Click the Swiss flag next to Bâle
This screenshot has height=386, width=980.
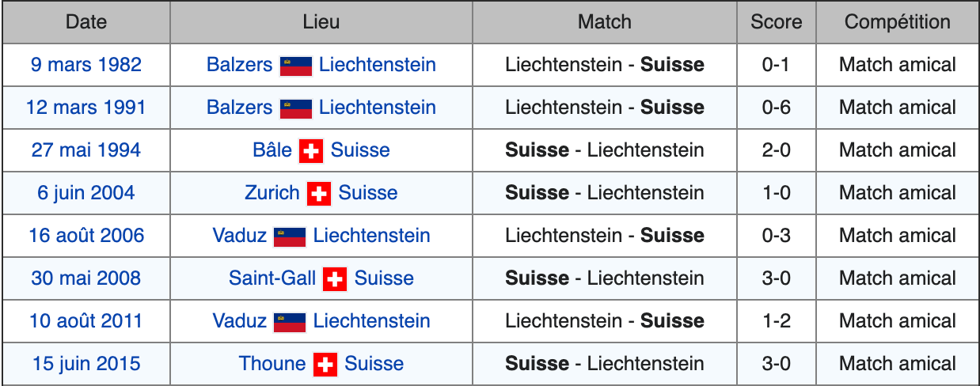pyautogui.click(x=311, y=151)
